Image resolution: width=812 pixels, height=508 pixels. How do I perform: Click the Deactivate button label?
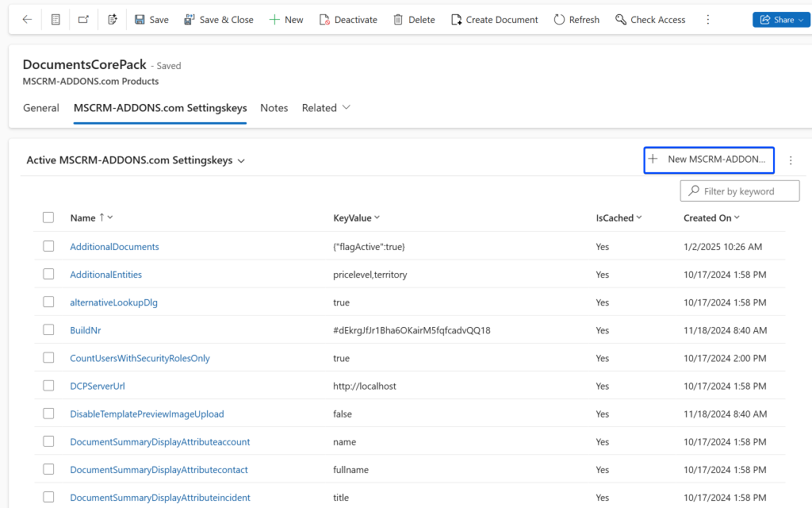[x=356, y=20]
